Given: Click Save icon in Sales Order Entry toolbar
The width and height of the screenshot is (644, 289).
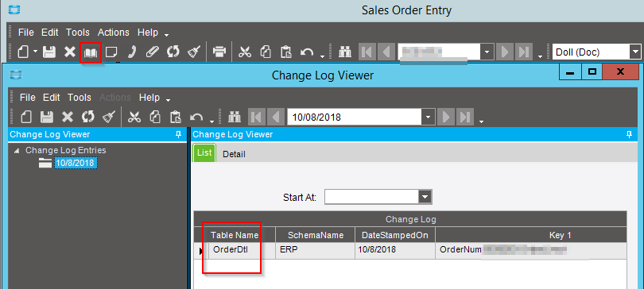Looking at the screenshot, I should tap(48, 52).
